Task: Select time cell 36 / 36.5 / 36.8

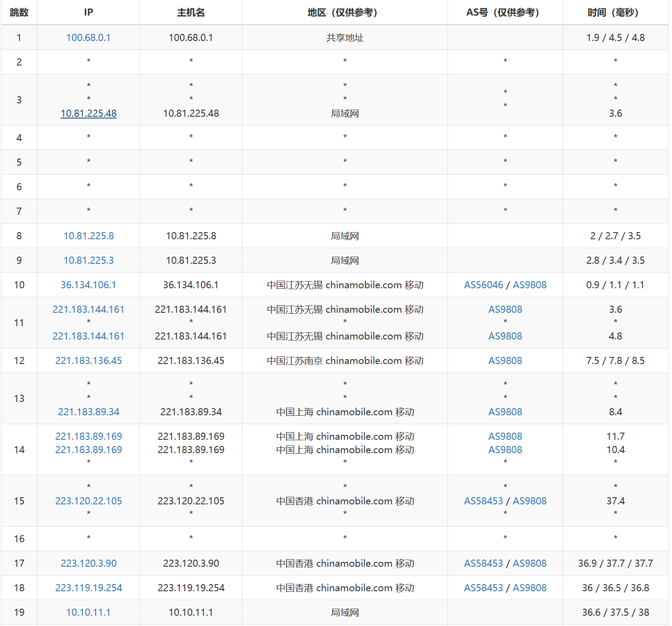Action: click(615, 588)
